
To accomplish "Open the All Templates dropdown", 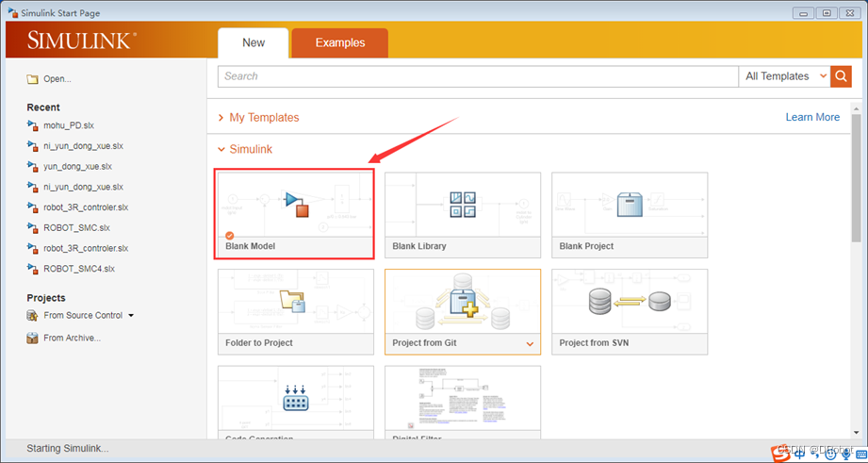I will tap(784, 76).
